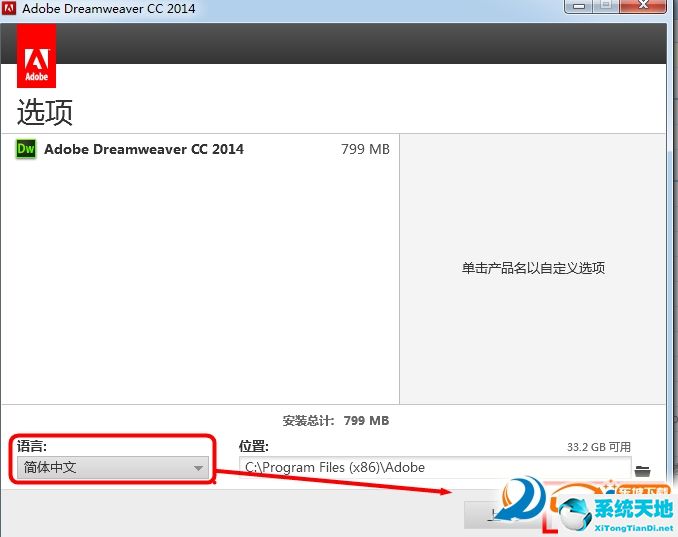The width and height of the screenshot is (678, 537).
Task: Close the Dreamweaver installer window
Action: [x=645, y=6]
